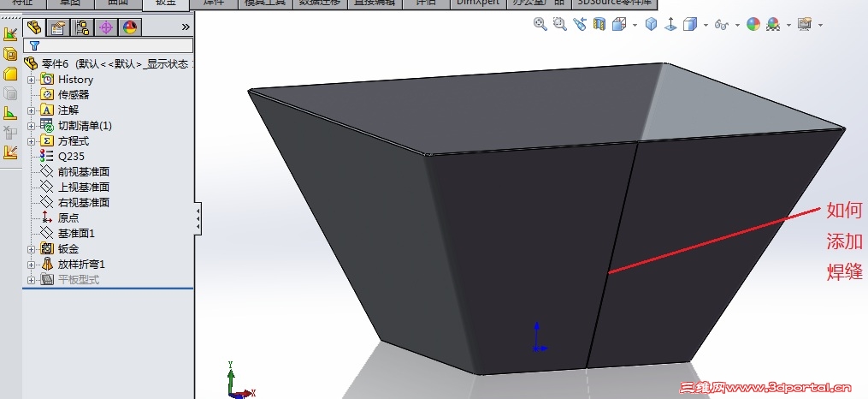Click the View Settings monitor icon
Screen dimensions: 868x399
pyautogui.click(x=805, y=24)
